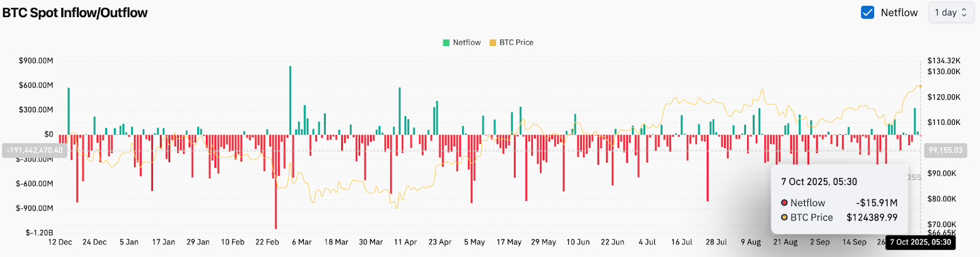Click the $134.32K right axis label
Screen dimensions: 980x257
pyautogui.click(x=944, y=61)
